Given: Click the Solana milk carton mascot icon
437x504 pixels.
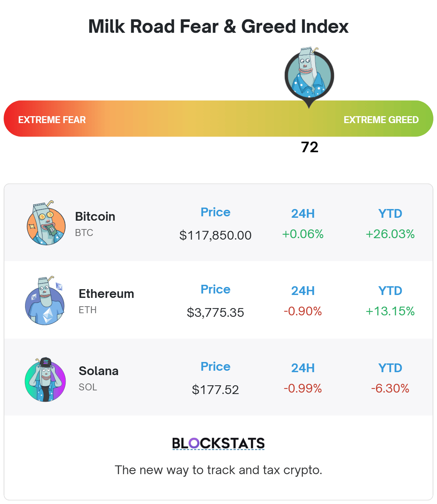Looking at the screenshot, I should tap(45, 379).
